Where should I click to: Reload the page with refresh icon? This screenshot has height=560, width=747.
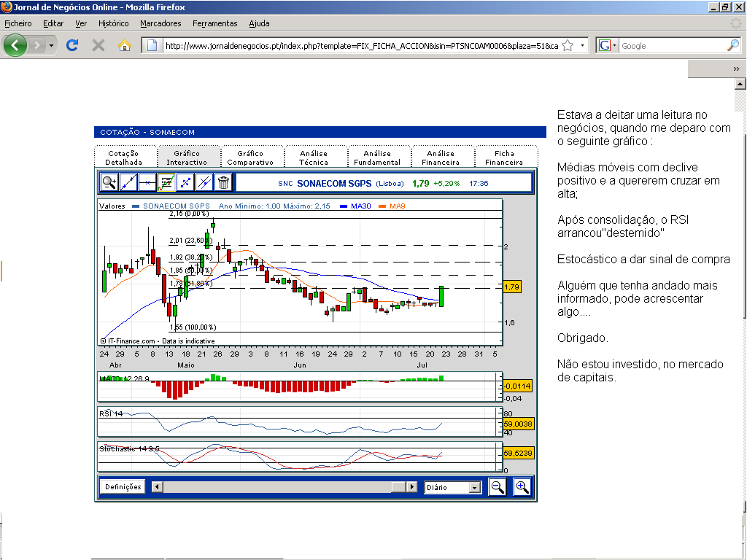point(72,45)
